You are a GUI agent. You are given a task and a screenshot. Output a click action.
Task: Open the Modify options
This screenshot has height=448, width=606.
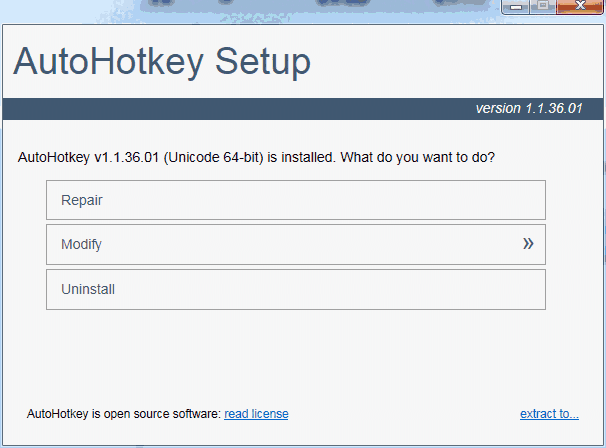pyautogui.click(x=296, y=245)
